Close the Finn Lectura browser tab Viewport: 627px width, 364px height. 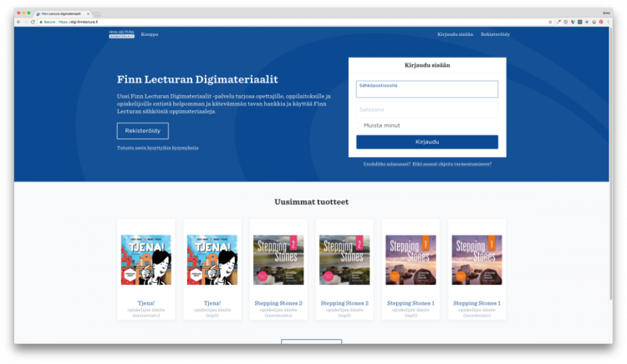point(89,13)
